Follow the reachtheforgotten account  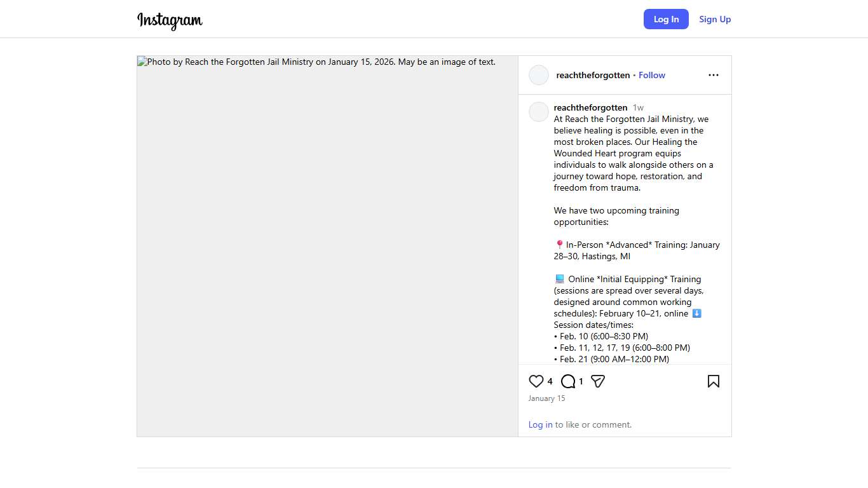[x=651, y=75]
